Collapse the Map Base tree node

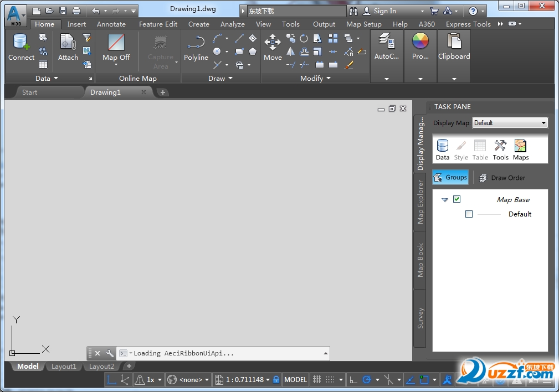445,199
